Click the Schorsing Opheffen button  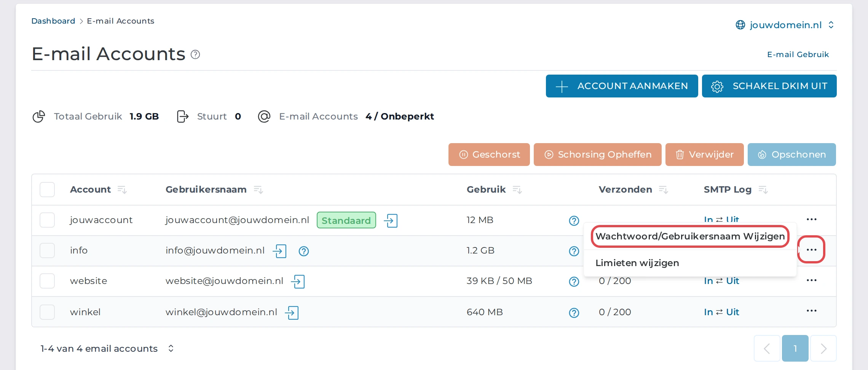[x=598, y=155]
